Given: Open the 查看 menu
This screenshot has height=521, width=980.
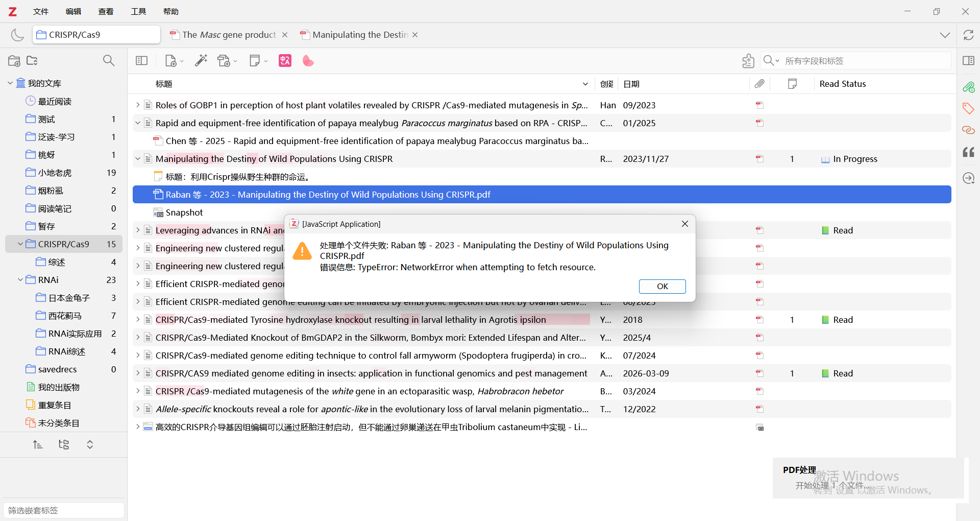Looking at the screenshot, I should tap(106, 11).
